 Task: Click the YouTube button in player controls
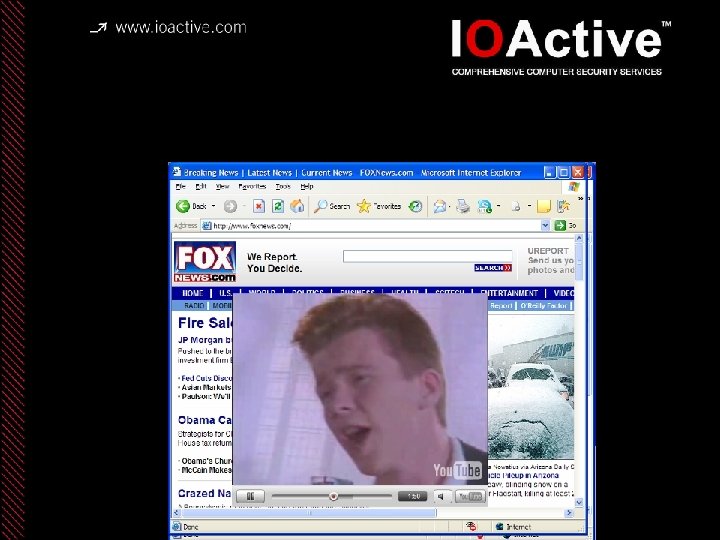(470, 496)
